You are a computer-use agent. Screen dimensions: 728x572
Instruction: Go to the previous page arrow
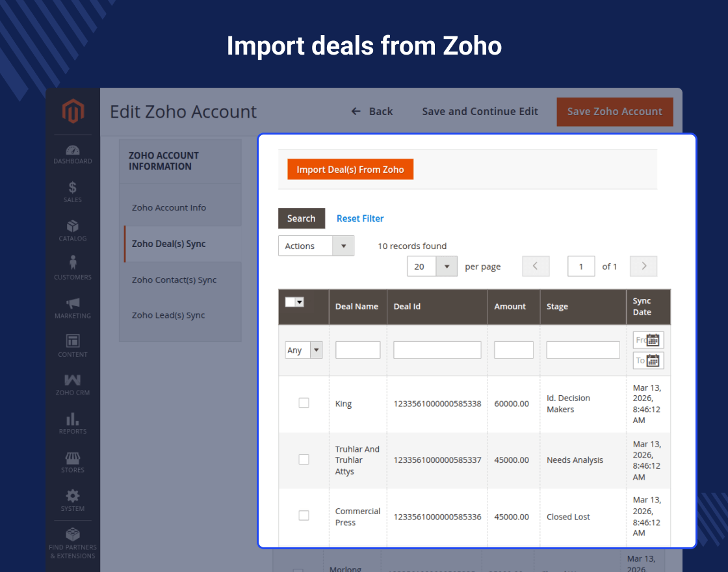536,266
